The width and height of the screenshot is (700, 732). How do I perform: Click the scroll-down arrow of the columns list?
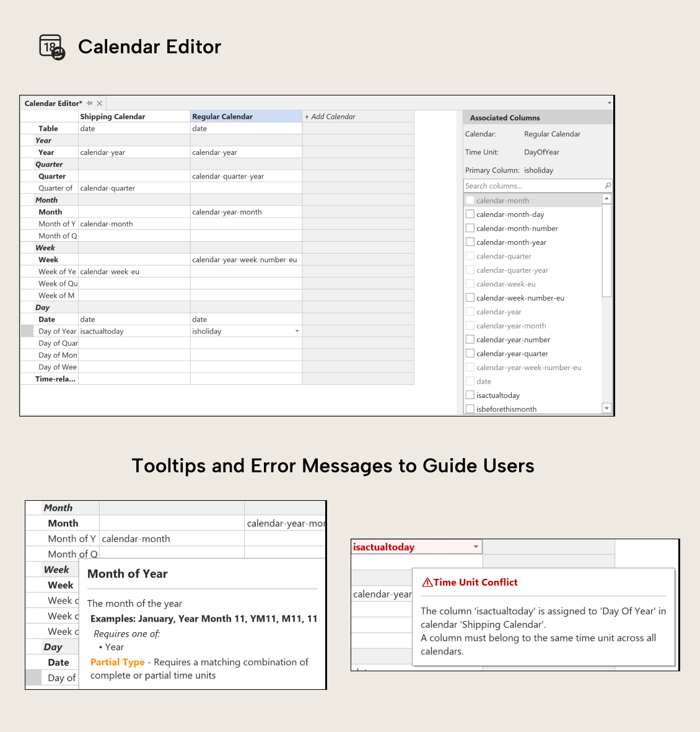pyautogui.click(x=606, y=407)
